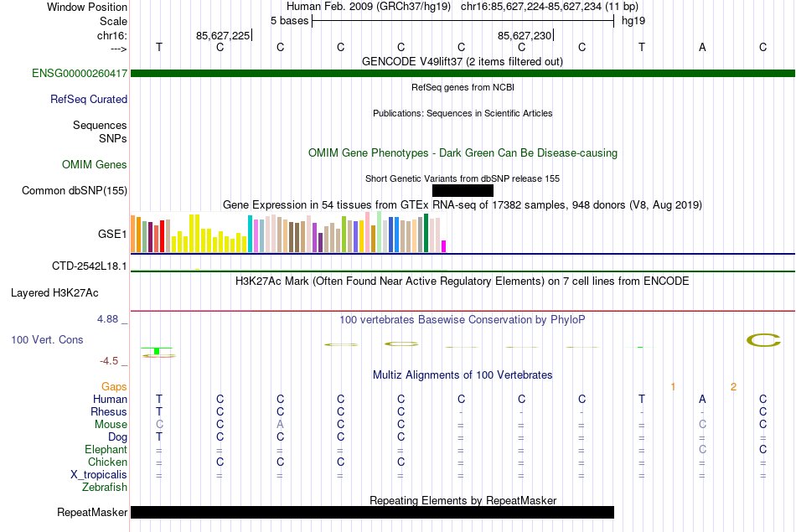The image size is (796, 532).
Task: Click the 4.88 conservation scale value
Action: tap(107, 319)
